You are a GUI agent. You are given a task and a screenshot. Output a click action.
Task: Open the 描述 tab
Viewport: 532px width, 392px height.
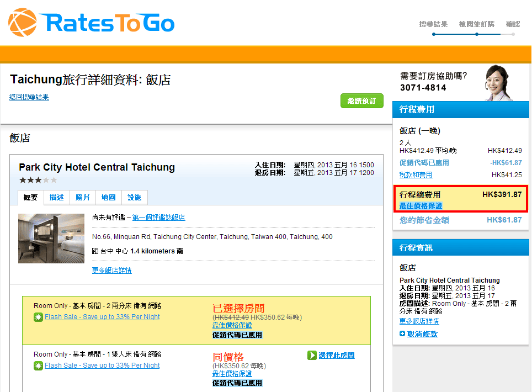[x=56, y=198]
